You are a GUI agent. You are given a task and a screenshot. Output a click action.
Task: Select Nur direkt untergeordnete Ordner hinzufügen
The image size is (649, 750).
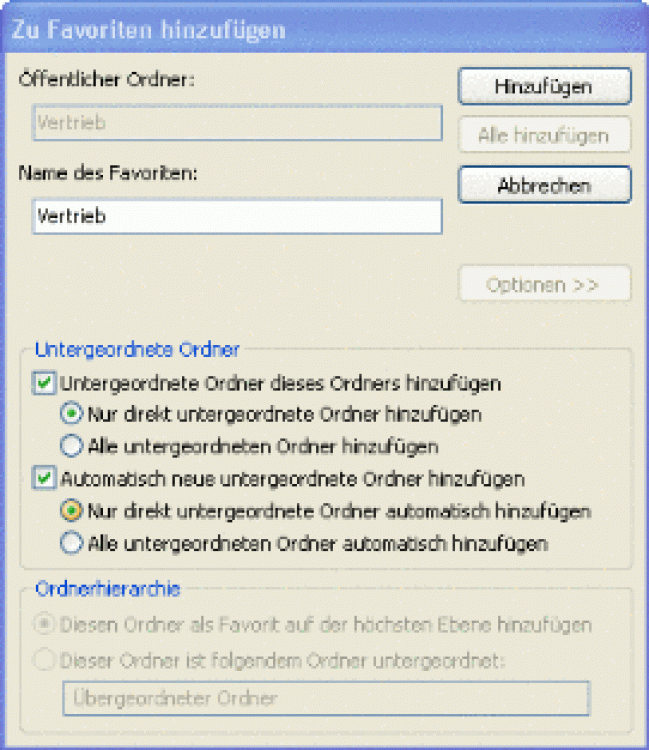point(71,413)
